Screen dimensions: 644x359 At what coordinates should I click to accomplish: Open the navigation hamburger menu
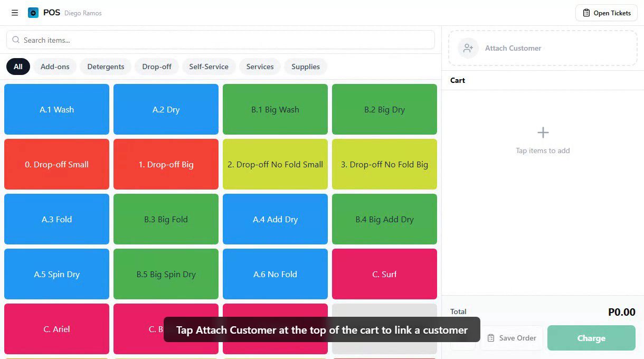14,13
